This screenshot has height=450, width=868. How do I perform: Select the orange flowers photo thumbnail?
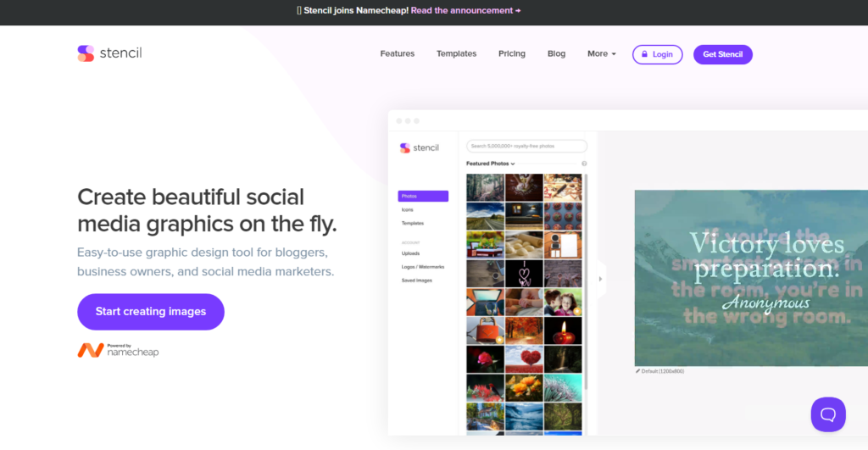pyautogui.click(x=524, y=388)
